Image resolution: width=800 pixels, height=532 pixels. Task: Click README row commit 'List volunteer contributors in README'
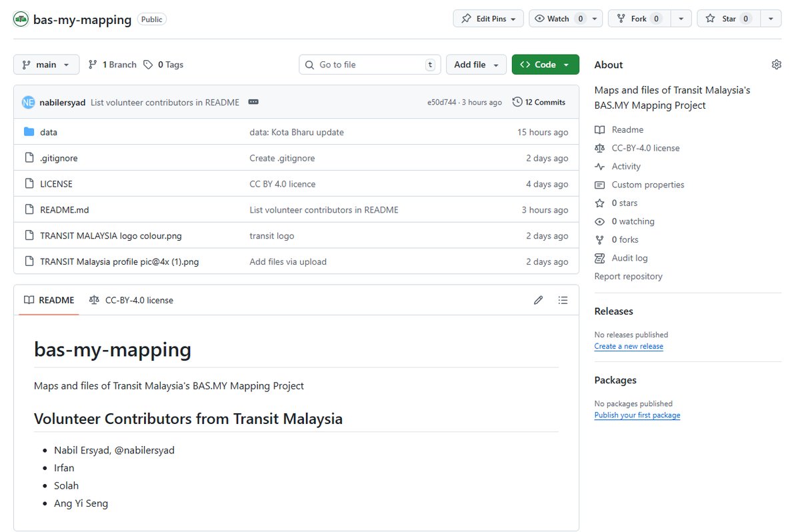[x=324, y=210]
